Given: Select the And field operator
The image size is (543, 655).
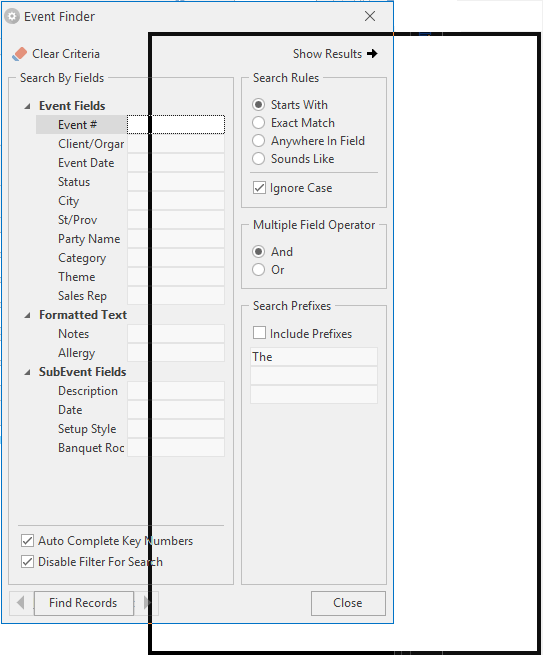Looking at the screenshot, I should (x=259, y=251).
